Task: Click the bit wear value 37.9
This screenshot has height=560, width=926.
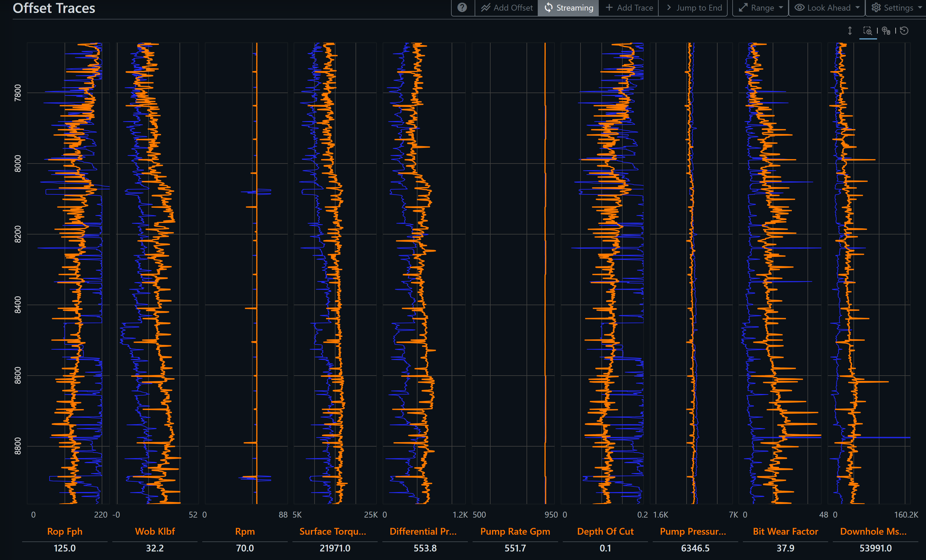Action: click(785, 548)
